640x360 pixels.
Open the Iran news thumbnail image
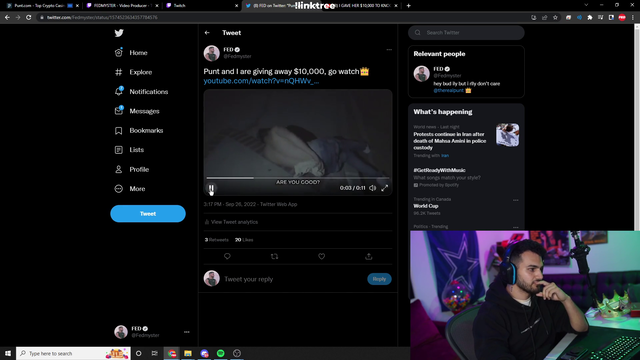[x=507, y=135]
